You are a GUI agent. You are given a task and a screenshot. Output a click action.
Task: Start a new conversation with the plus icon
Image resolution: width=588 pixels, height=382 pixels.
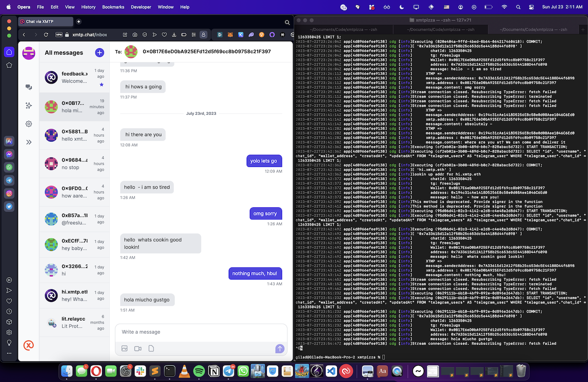pos(100,52)
